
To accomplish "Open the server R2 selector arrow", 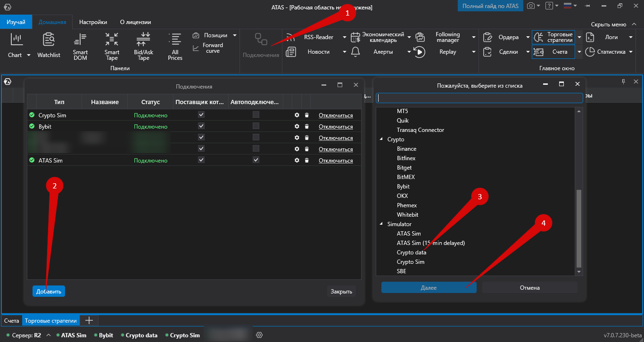I will click(x=48, y=335).
